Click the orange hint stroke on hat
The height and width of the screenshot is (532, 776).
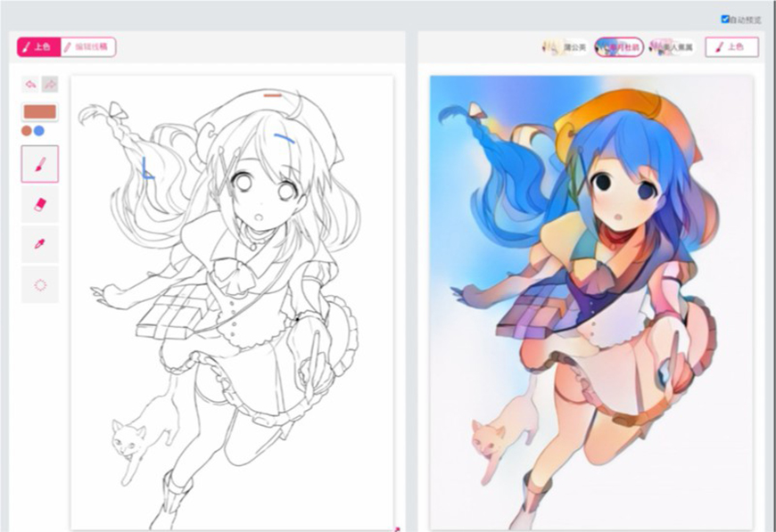coord(273,94)
